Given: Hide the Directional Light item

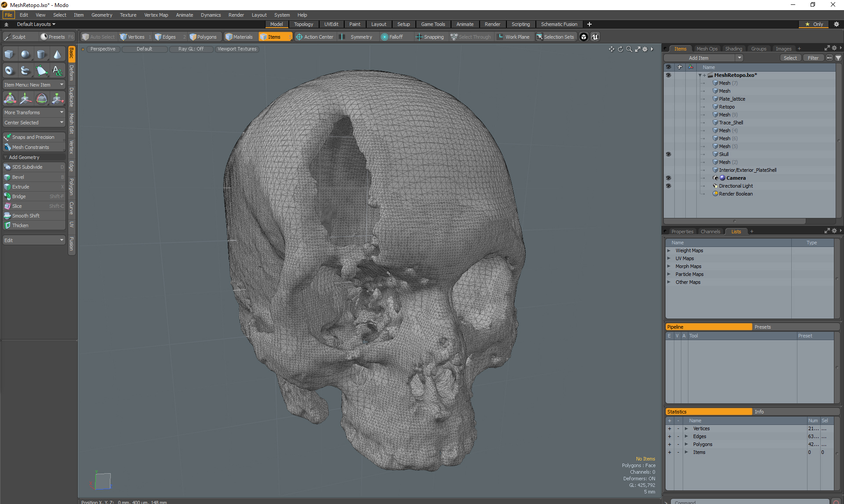Looking at the screenshot, I should pyautogui.click(x=668, y=186).
